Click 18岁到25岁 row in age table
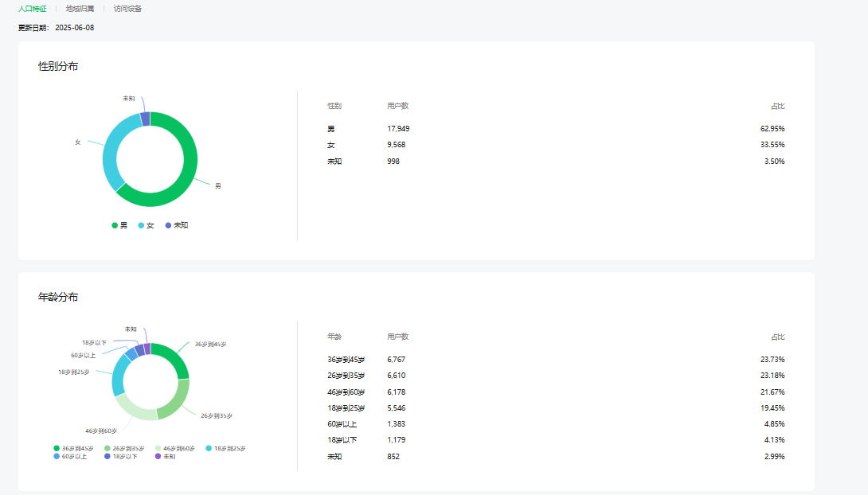The width and height of the screenshot is (868, 495). (556, 408)
